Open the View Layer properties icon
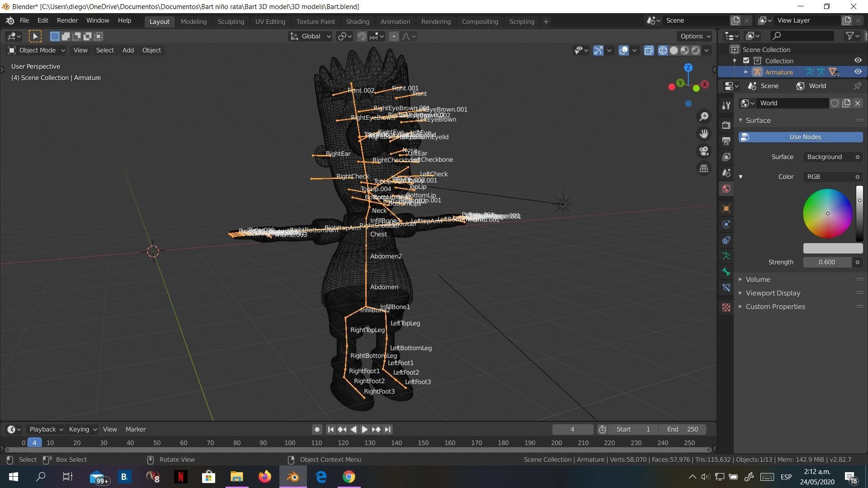868x488 pixels. pyautogui.click(x=726, y=157)
